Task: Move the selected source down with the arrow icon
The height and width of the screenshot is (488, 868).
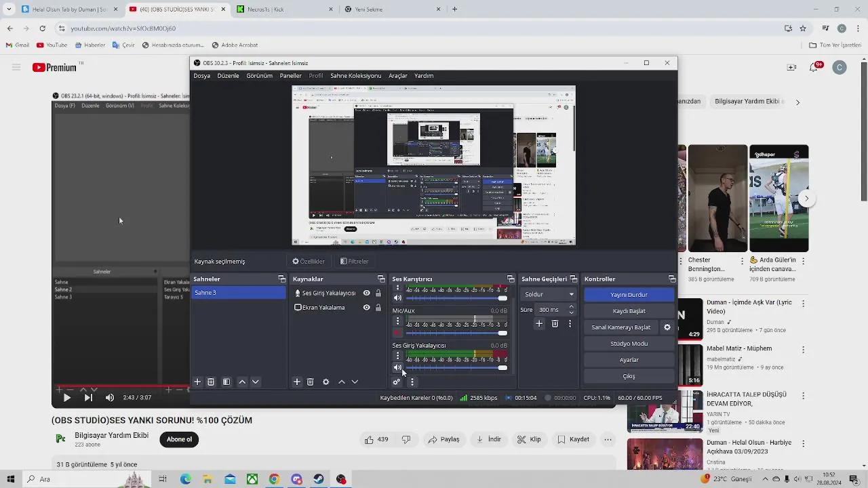Action: pyautogui.click(x=355, y=382)
